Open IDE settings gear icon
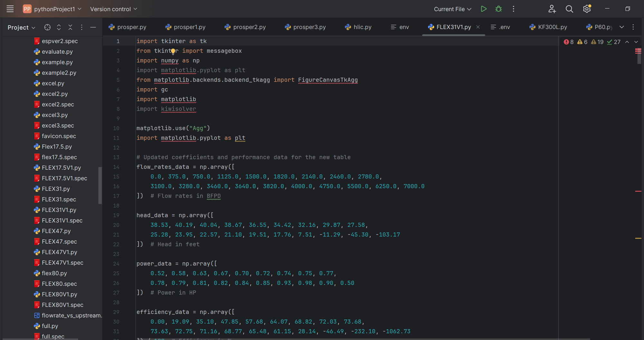 click(587, 9)
